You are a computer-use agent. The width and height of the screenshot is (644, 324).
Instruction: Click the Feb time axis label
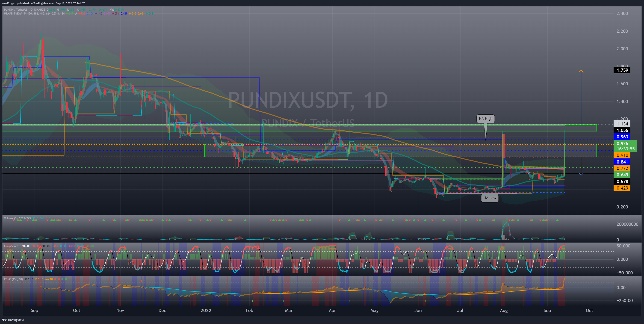click(249, 310)
